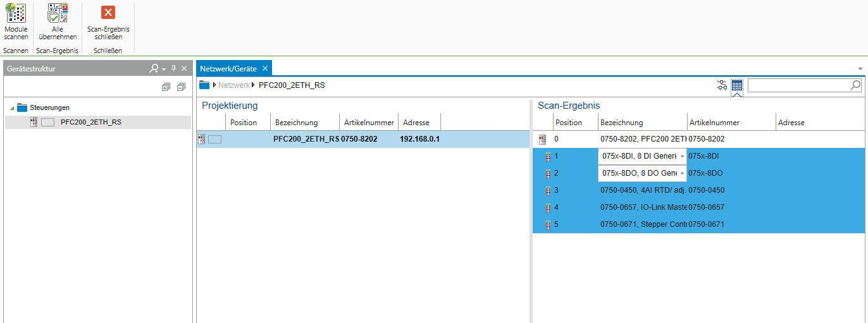Open Gerätestruktur search options dropdown
The height and width of the screenshot is (323, 868).
point(163,68)
